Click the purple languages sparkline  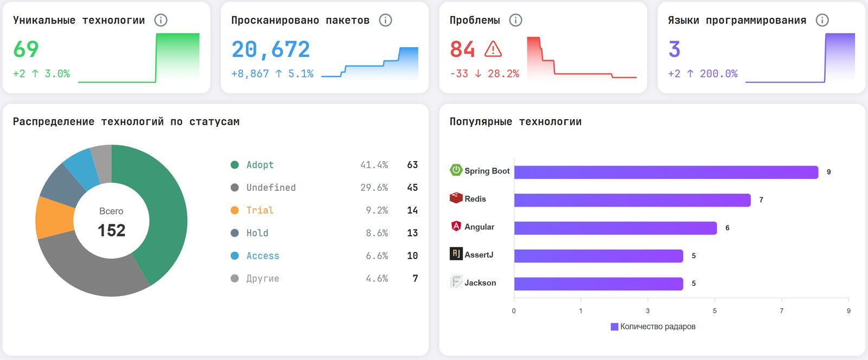tap(800, 58)
